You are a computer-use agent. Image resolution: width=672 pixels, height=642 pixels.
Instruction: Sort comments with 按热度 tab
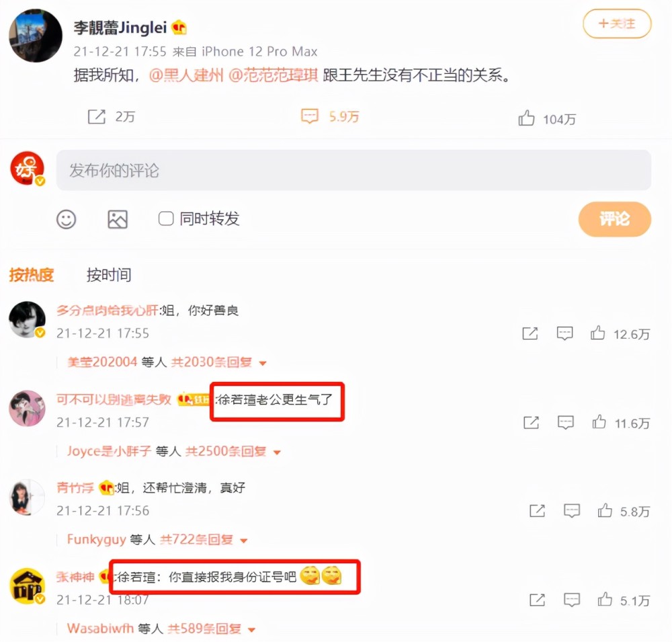[32, 274]
